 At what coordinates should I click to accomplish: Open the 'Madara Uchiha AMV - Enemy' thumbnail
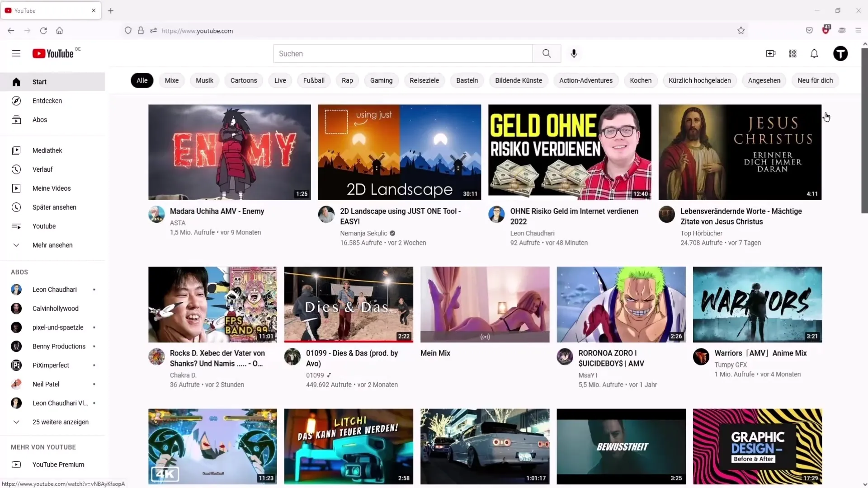pyautogui.click(x=230, y=152)
